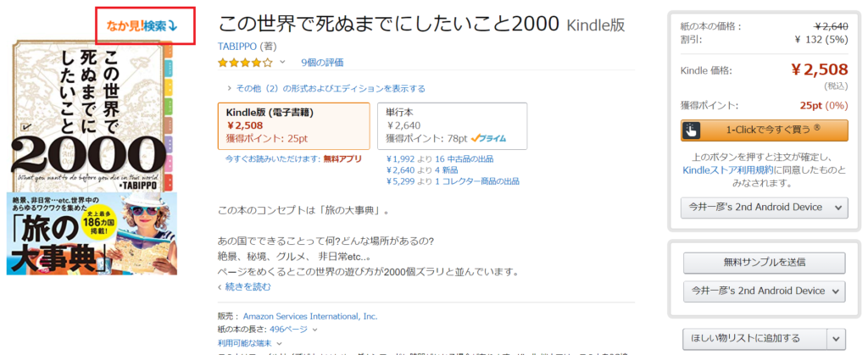Image resolution: width=868 pixels, height=355 pixels.
Task: Click 無料サンプルを送信 button
Action: [764, 263]
